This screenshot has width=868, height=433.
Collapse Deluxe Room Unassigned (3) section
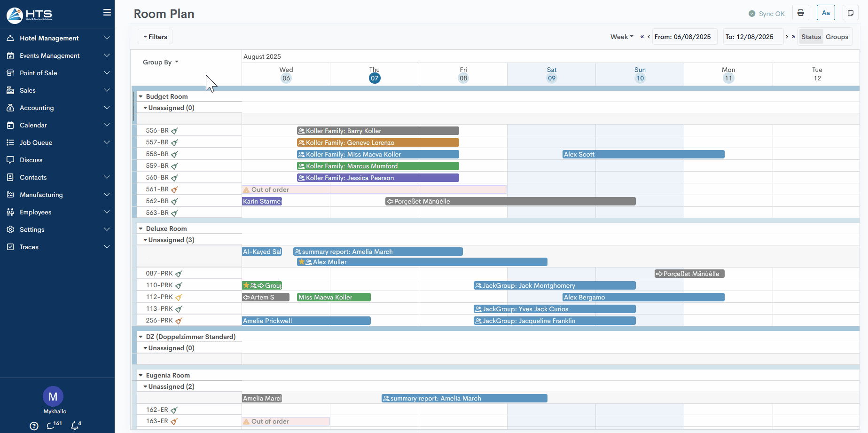point(145,240)
